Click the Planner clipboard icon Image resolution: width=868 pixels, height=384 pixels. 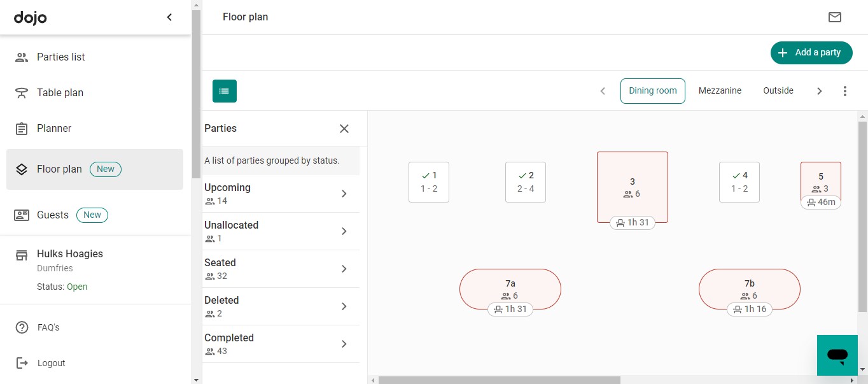point(21,128)
